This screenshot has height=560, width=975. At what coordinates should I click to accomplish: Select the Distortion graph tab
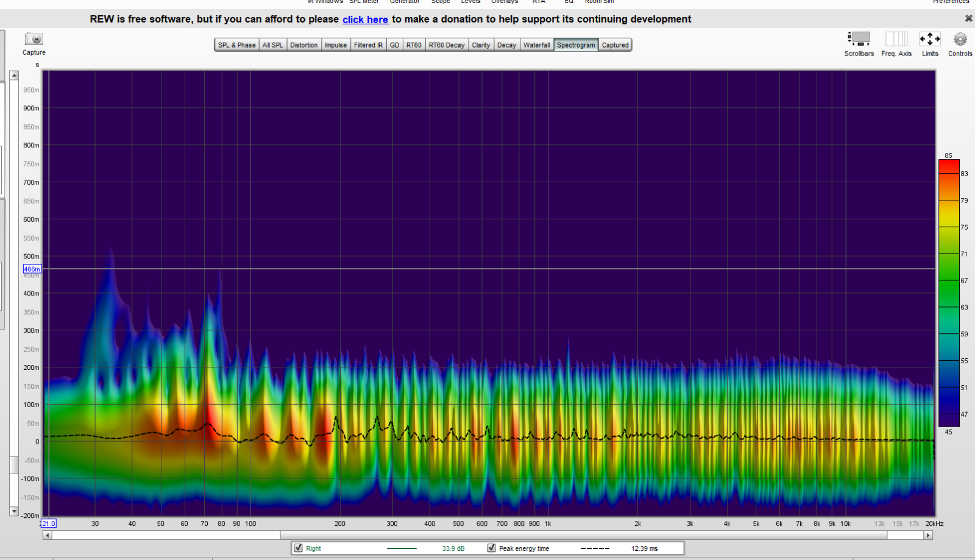(x=303, y=45)
